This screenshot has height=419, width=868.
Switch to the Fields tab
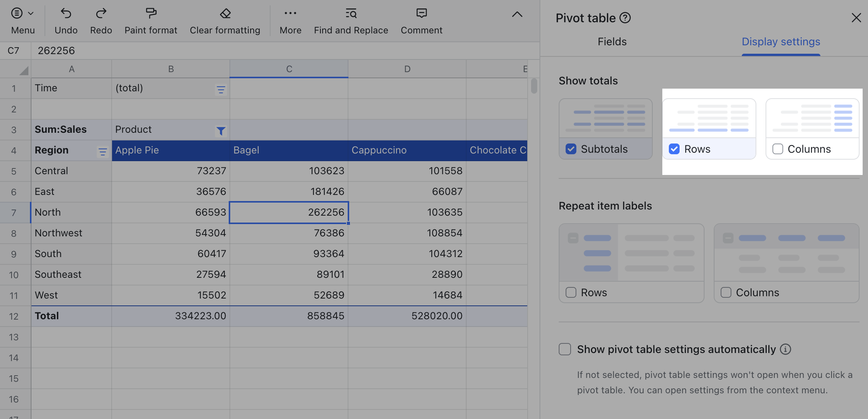coord(612,41)
